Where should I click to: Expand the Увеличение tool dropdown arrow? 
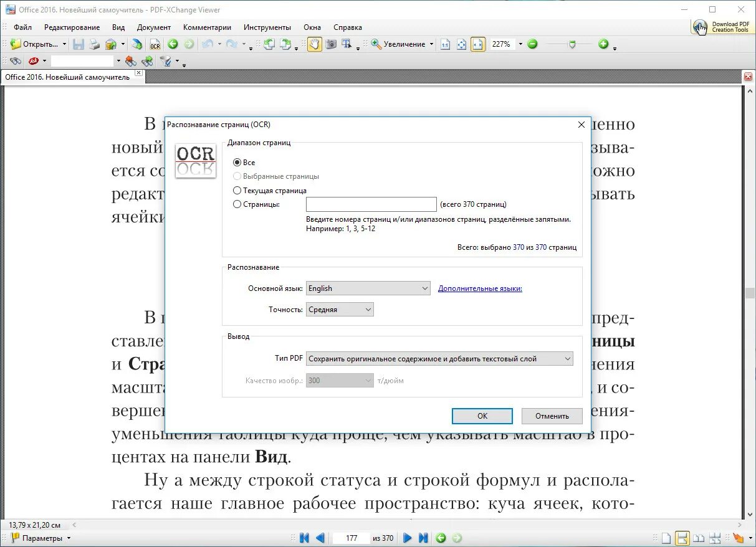[x=431, y=44]
